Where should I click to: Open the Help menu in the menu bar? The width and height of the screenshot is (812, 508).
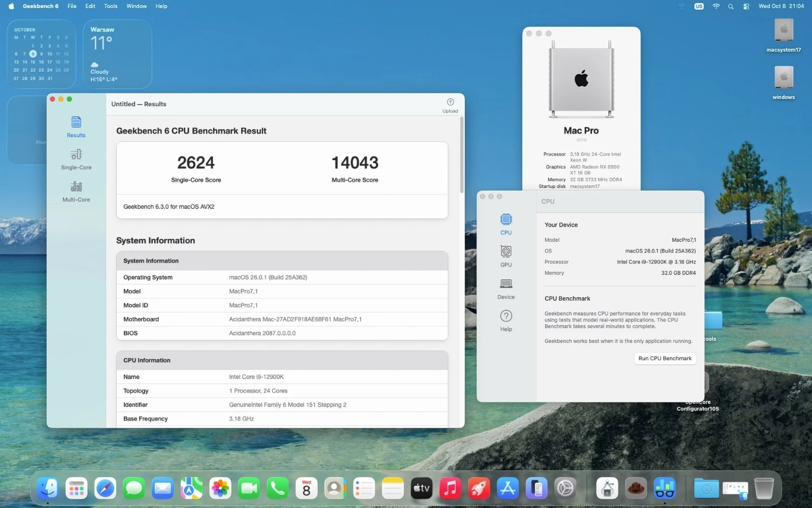(161, 6)
